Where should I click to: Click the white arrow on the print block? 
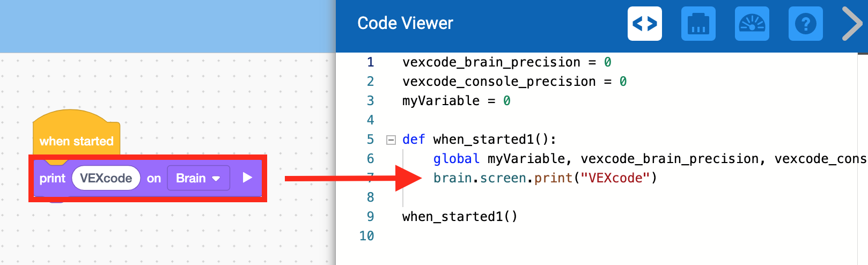coord(247,178)
